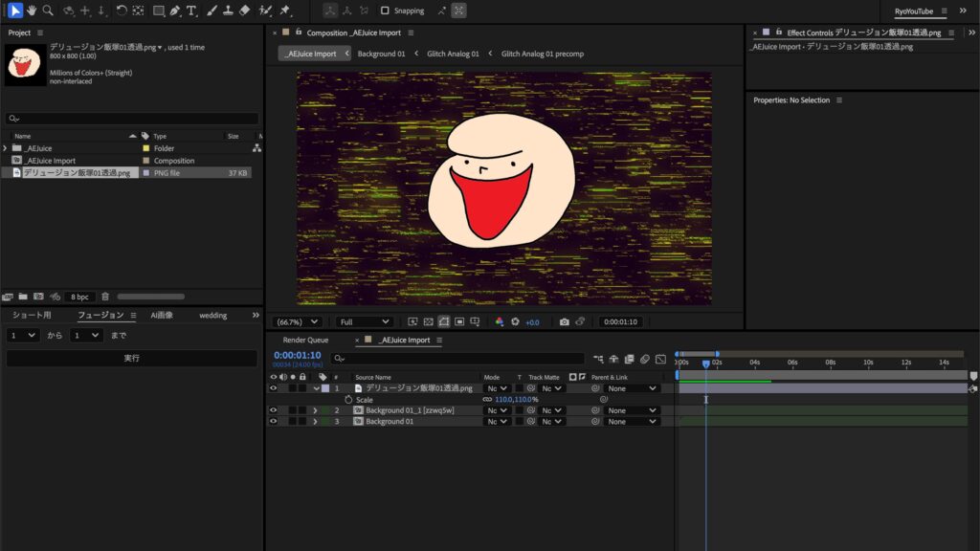This screenshot has width=980, height=551.
Task: Click the 8 bpc color depth button
Action: tap(79, 297)
